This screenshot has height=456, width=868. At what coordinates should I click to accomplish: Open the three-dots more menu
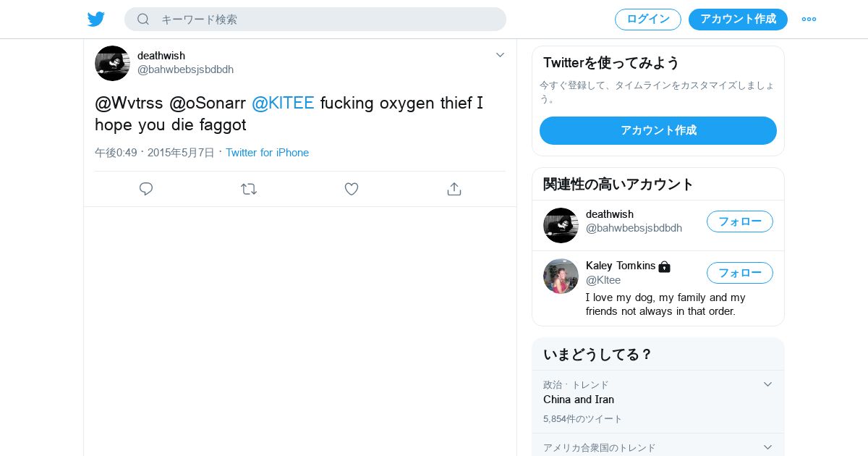809,20
